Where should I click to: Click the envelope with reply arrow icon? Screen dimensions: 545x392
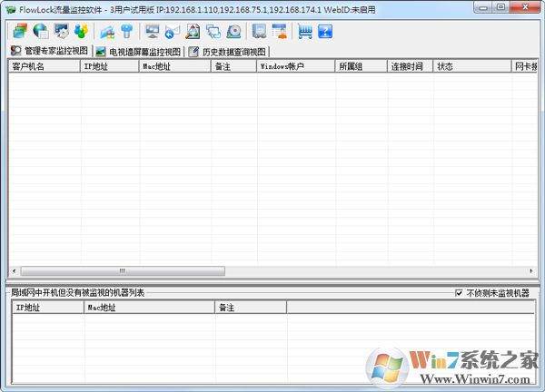(x=173, y=32)
